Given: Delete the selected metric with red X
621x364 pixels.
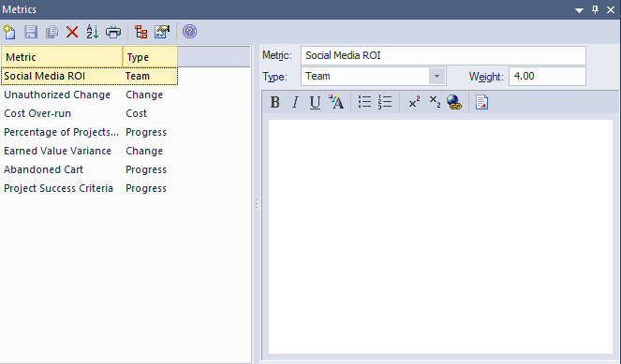Looking at the screenshot, I should (x=72, y=32).
